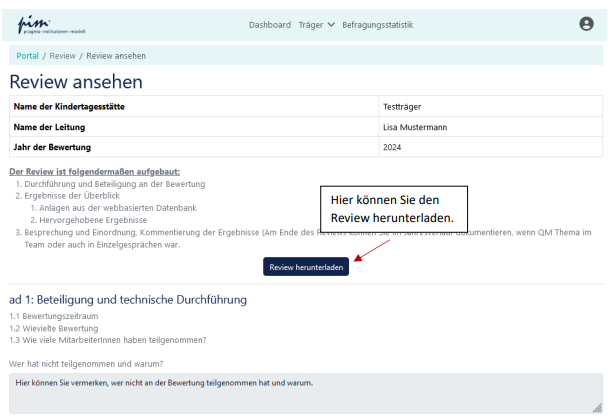Open Befragungsstatistik in the navigation bar
Viewport: 608px width, 420px height.
[377, 25]
